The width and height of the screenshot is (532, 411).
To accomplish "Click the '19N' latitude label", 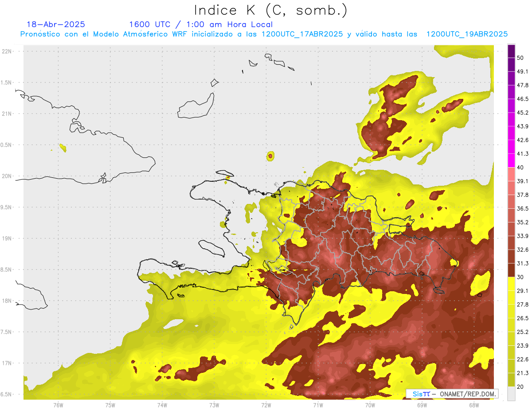I will (x=7, y=238).
